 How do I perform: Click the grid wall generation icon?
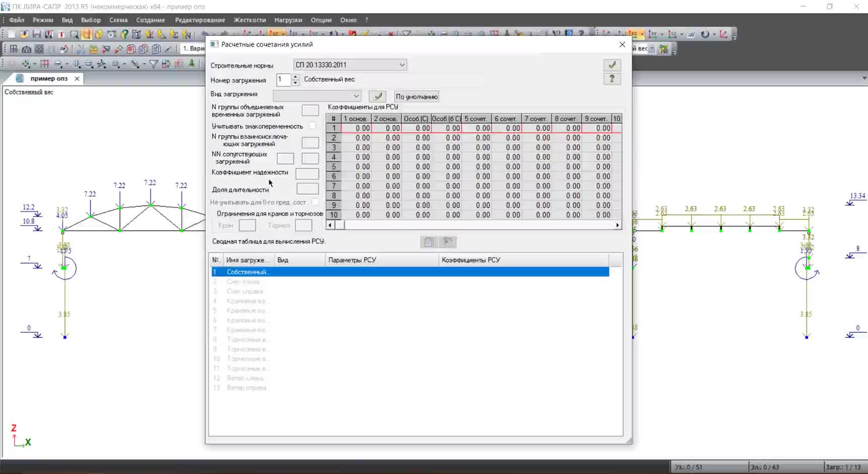pyautogui.click(x=39, y=49)
